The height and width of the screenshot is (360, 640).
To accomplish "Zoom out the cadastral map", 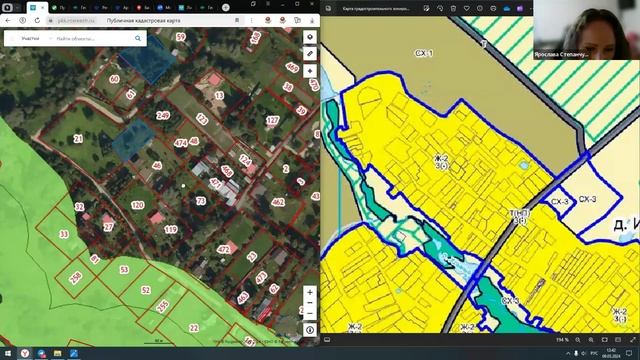I will point(310,303).
